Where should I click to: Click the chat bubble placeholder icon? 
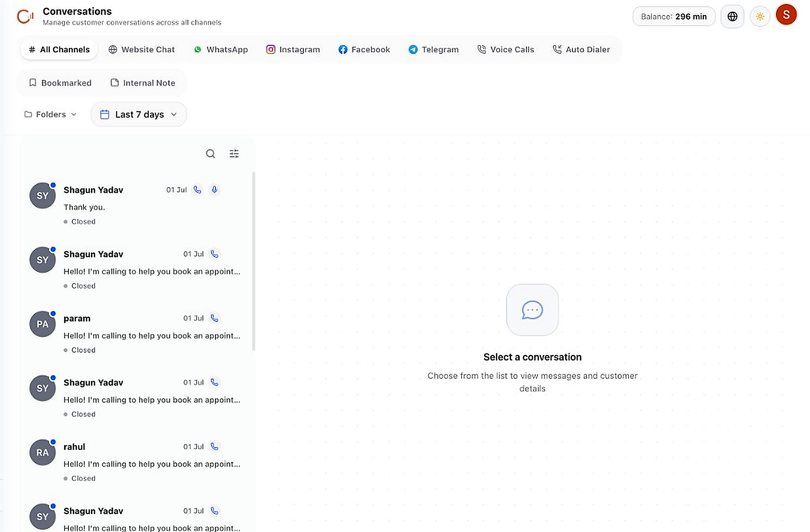click(x=532, y=310)
